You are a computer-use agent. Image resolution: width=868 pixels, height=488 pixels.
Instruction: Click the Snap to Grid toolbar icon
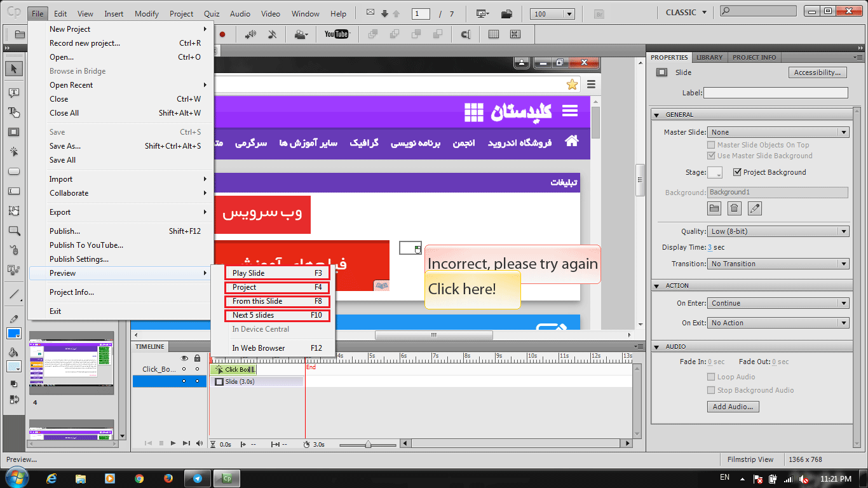(x=515, y=34)
